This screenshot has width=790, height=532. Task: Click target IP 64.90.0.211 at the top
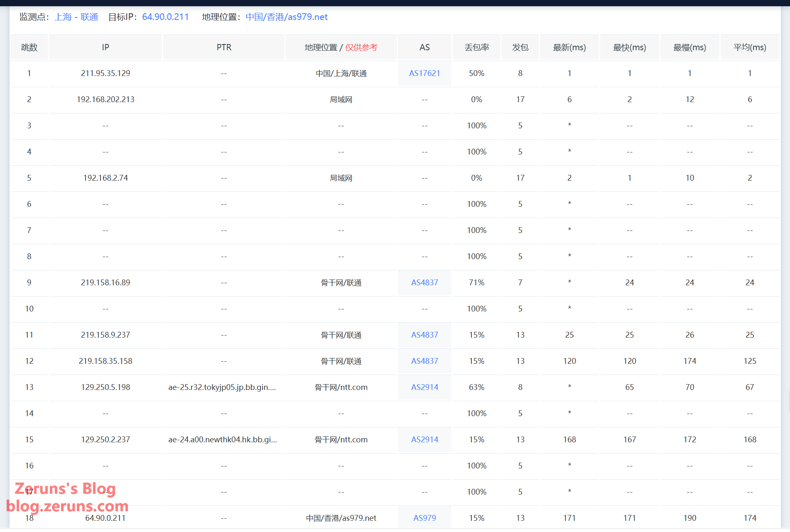coord(165,17)
